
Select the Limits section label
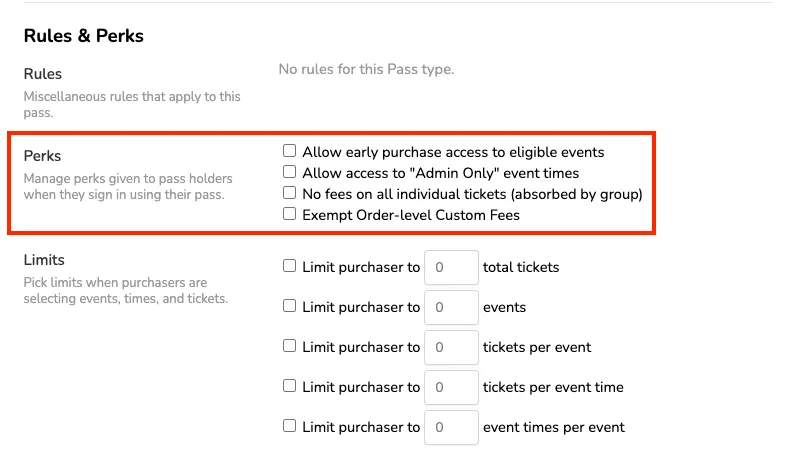pyautogui.click(x=44, y=260)
